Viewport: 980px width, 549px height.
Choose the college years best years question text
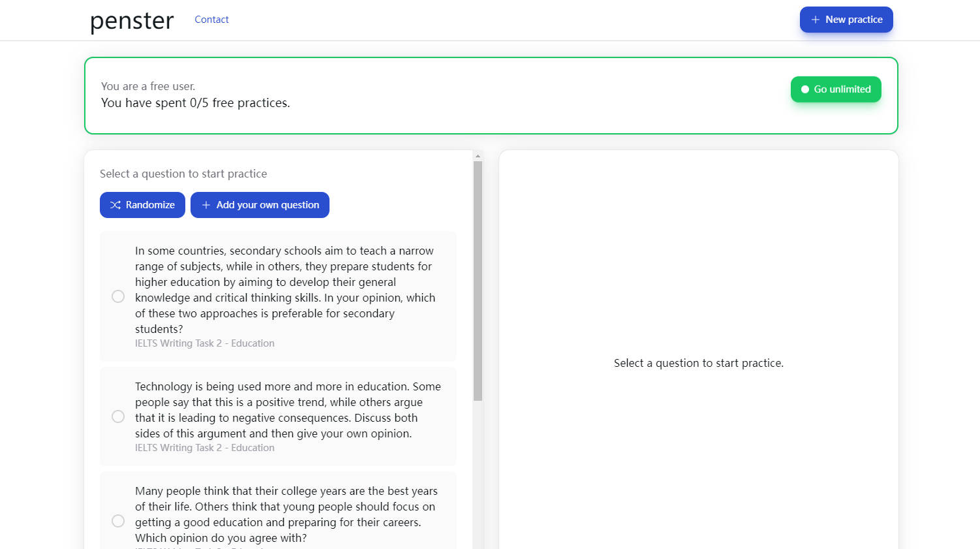point(286,514)
